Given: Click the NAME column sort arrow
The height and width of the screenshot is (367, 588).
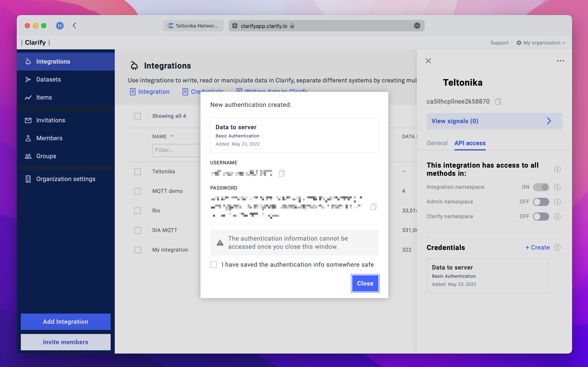Looking at the screenshot, I should [x=172, y=136].
